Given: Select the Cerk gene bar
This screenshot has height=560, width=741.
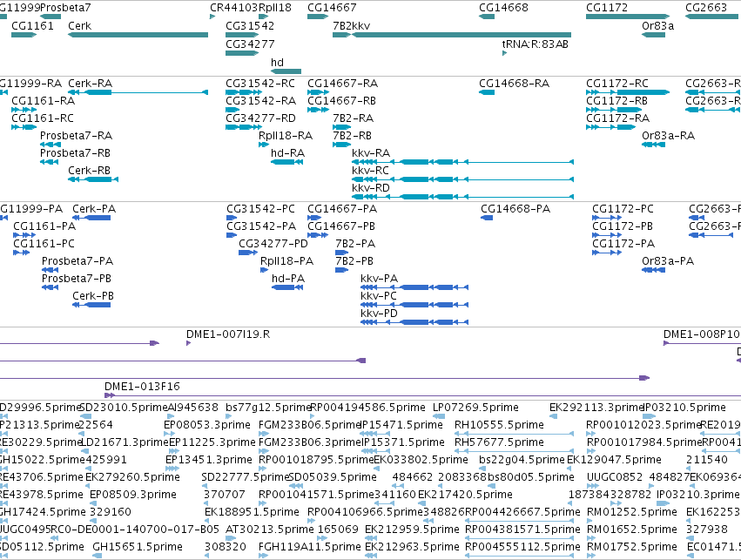Looking at the screenshot, I should [138, 35].
